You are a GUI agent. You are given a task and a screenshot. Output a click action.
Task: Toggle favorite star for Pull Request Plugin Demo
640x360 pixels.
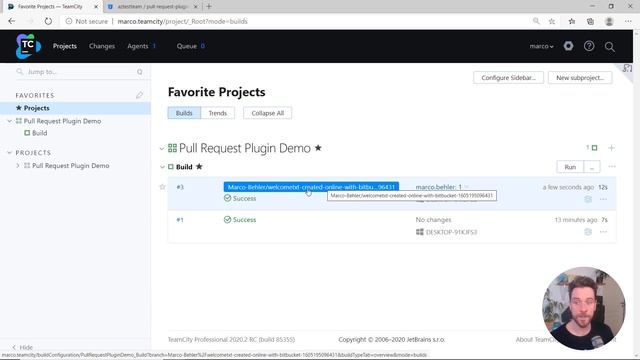coord(318,148)
